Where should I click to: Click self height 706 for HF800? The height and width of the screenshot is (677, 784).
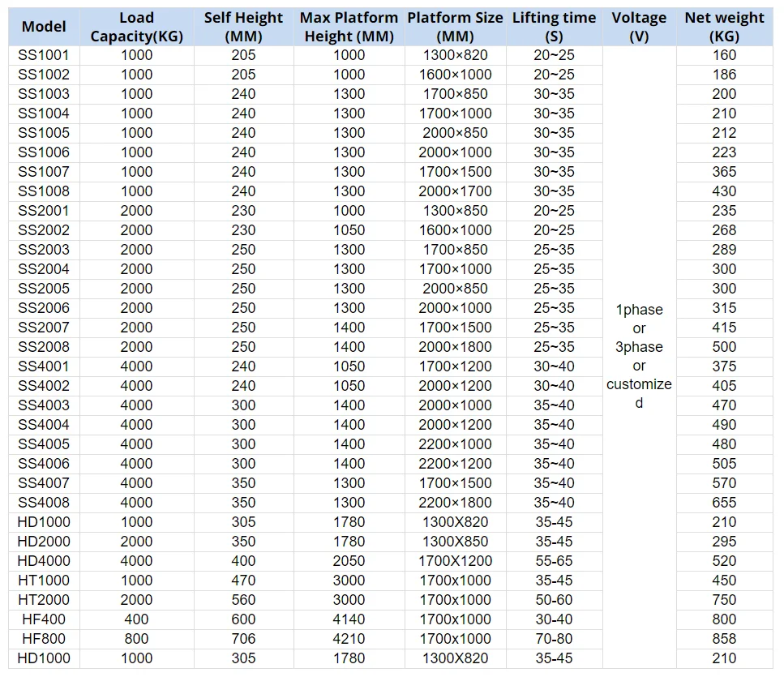tap(243, 640)
